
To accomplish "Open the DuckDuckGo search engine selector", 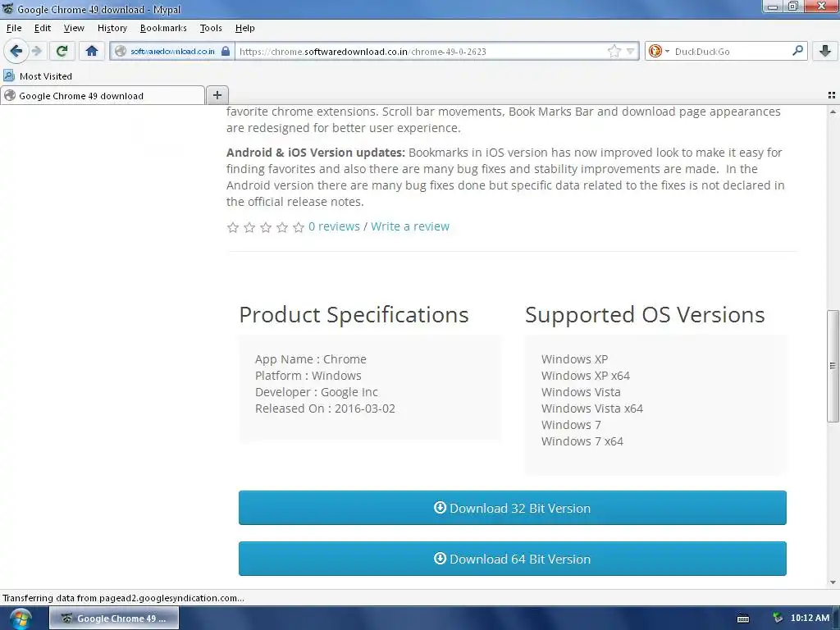I will coord(659,52).
